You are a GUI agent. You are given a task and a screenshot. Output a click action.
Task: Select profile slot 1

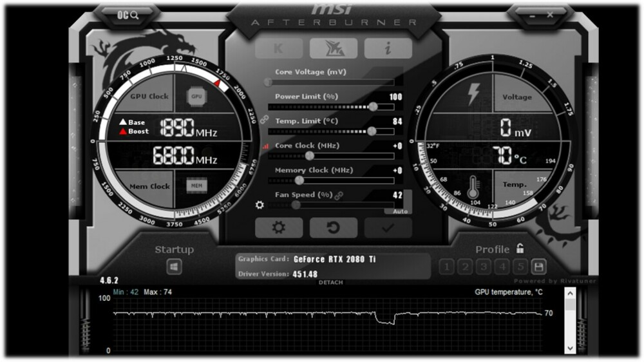point(446,267)
